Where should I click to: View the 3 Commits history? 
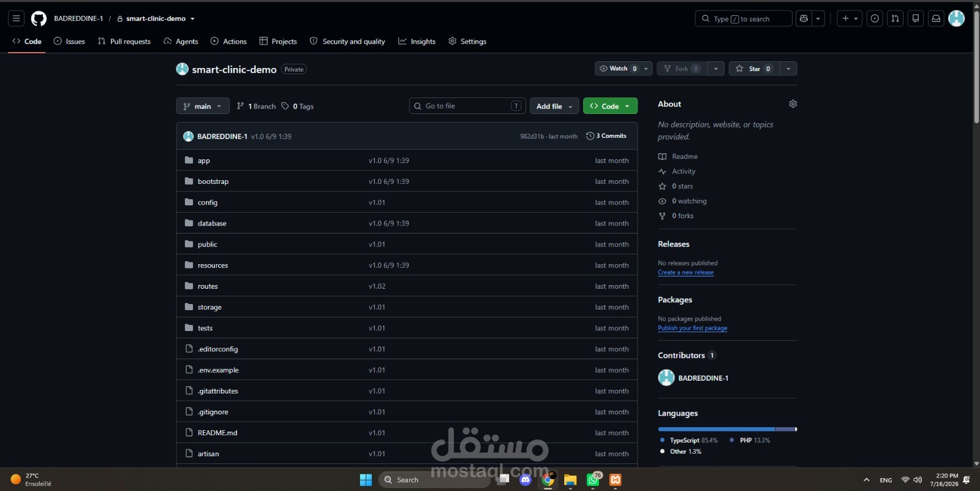[x=606, y=136]
